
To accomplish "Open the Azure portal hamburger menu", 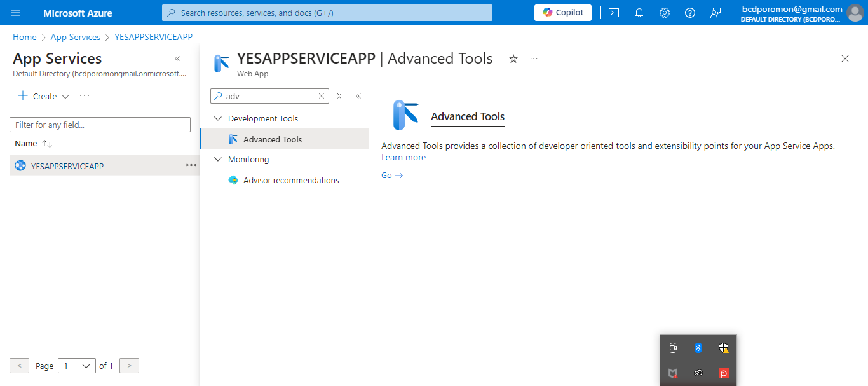I will (x=15, y=13).
